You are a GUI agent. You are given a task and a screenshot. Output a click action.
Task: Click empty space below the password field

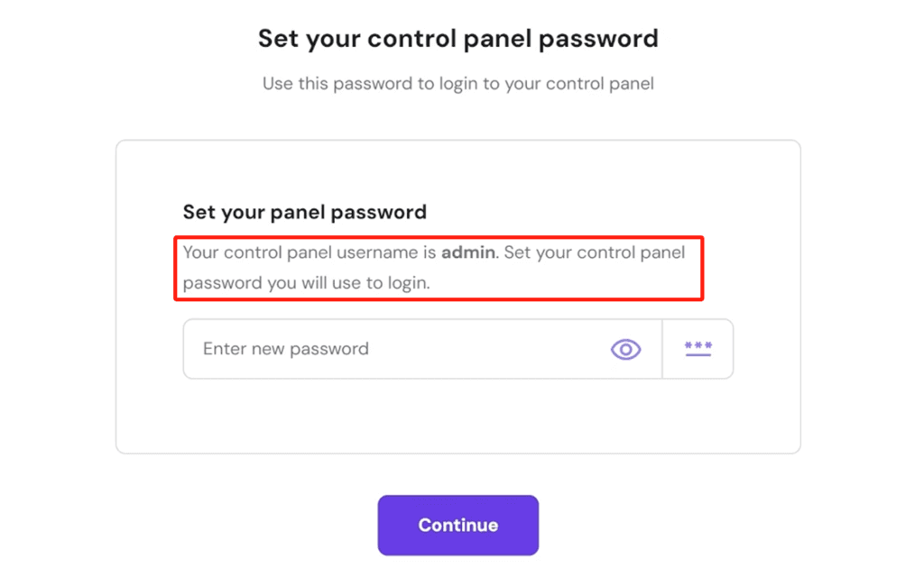(x=457, y=415)
